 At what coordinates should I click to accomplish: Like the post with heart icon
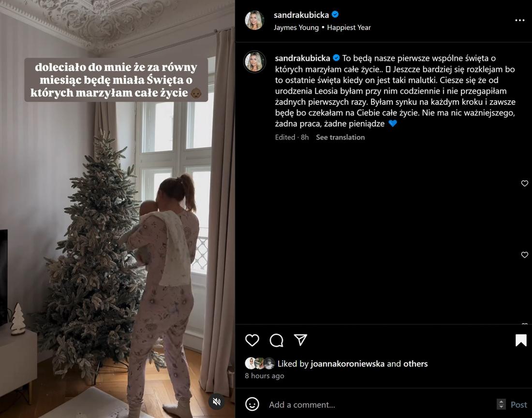252,340
